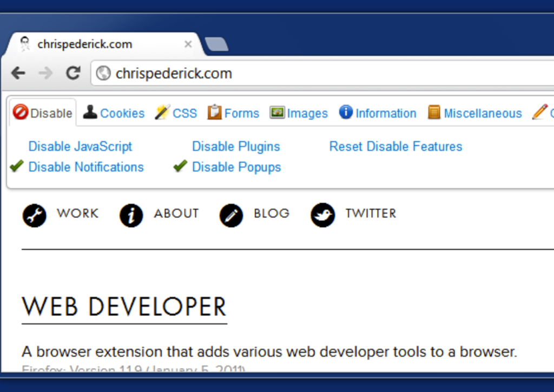Open the Forms tab
The width and height of the screenshot is (554, 392).
point(233,113)
